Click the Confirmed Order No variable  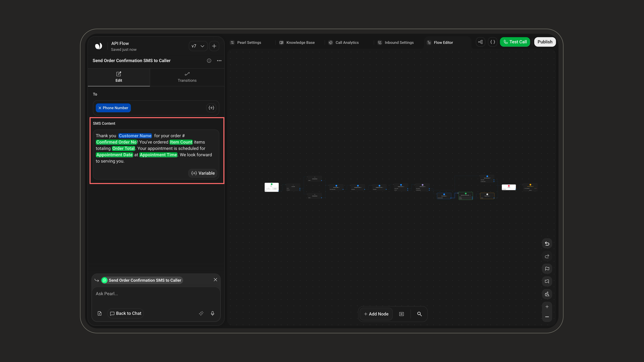coord(116,142)
